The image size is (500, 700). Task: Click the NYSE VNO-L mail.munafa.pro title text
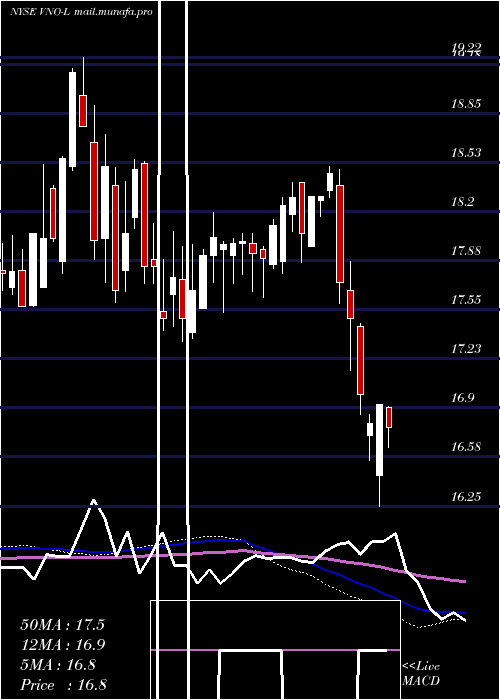82,12
